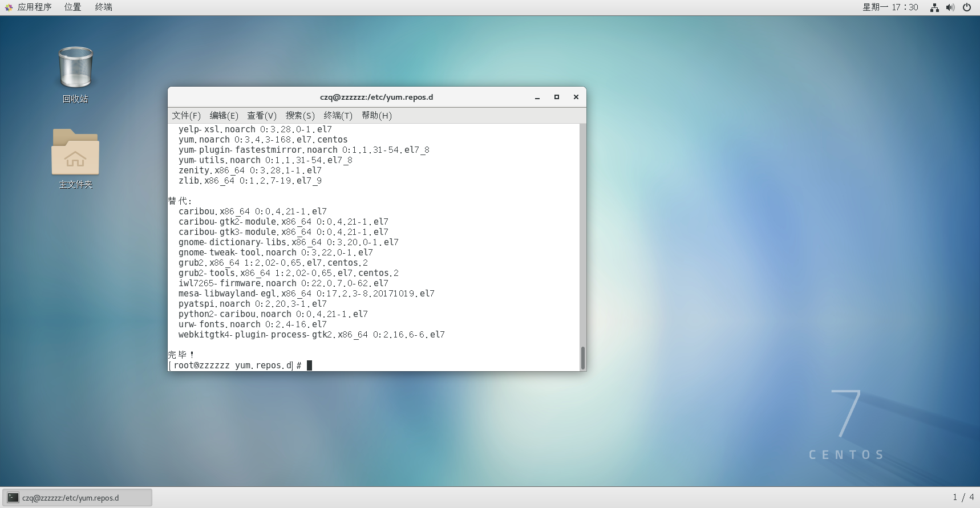Open the power menu icon in top panel
Screen dimensions: 980x508
967,7
